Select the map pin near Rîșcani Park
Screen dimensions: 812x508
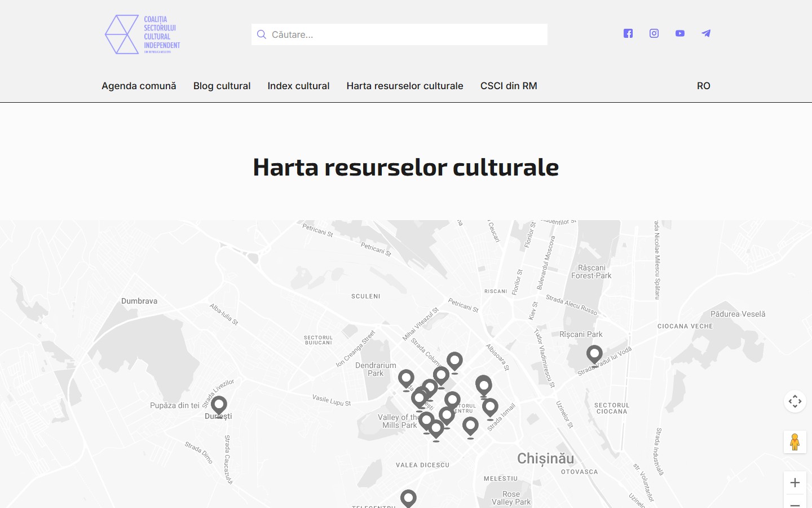tap(594, 356)
